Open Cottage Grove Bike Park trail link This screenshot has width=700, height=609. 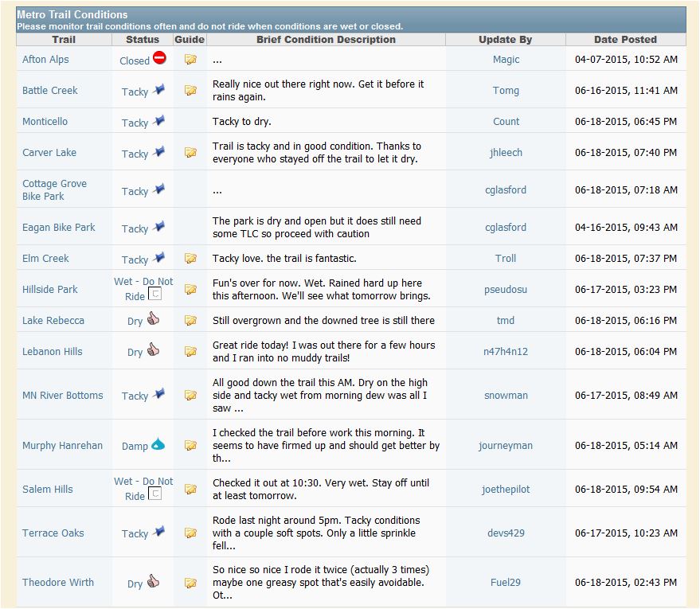coord(54,190)
